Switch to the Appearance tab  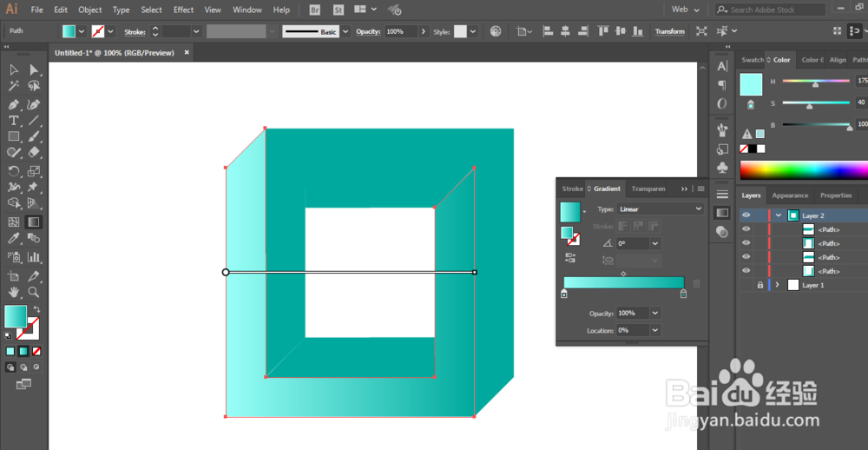pyautogui.click(x=790, y=195)
